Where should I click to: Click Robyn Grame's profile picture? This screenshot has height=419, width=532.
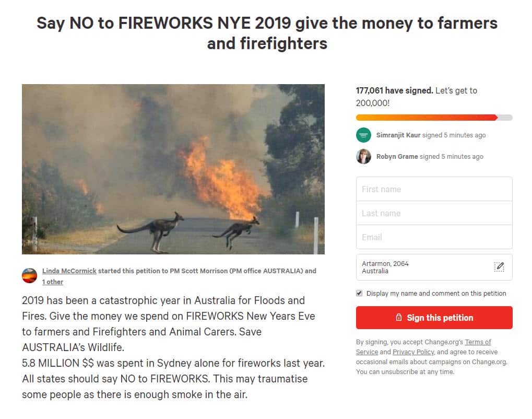(363, 156)
